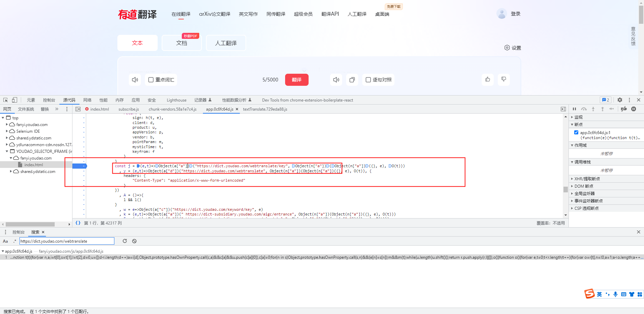
Task: Copy translation result with copy icon
Action: 352,80
